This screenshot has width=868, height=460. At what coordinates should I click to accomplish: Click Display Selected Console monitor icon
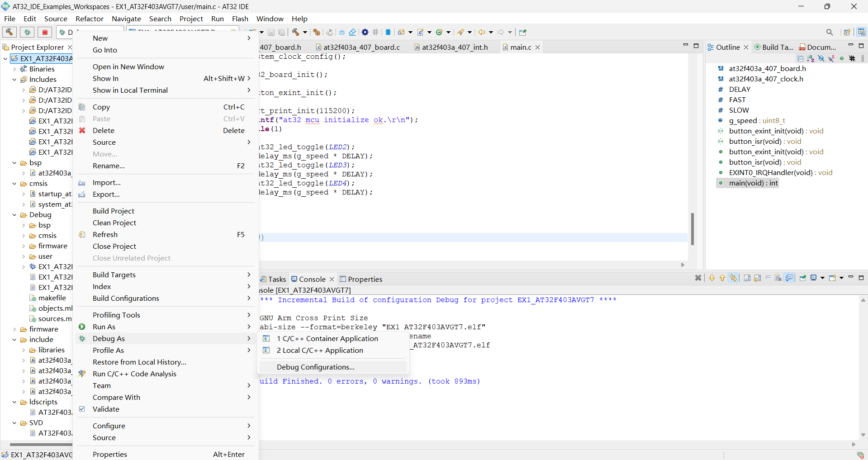click(x=814, y=278)
